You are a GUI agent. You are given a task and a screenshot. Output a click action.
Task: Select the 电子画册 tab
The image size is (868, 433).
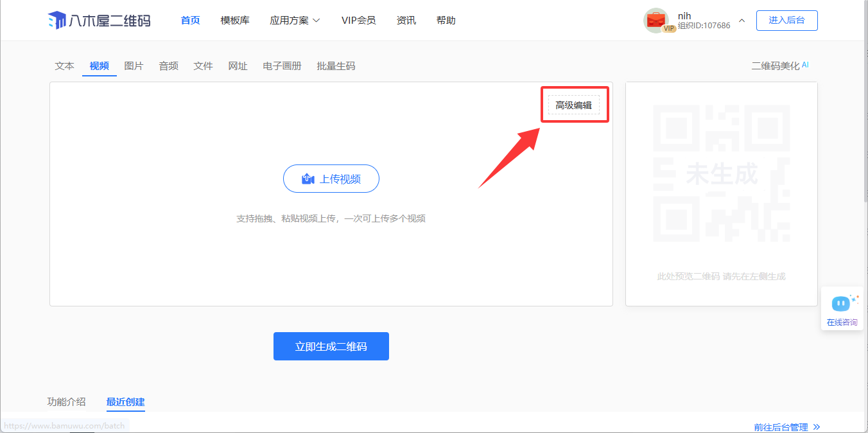(282, 66)
